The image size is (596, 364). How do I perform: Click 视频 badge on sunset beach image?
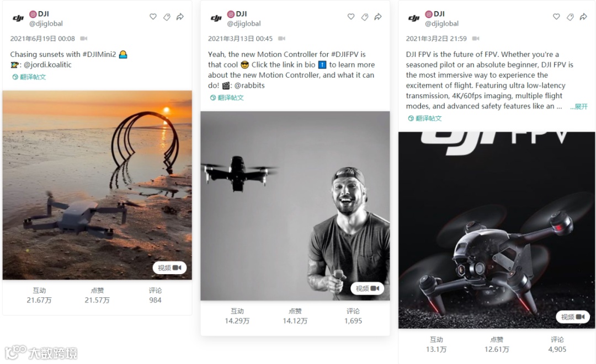(x=169, y=268)
